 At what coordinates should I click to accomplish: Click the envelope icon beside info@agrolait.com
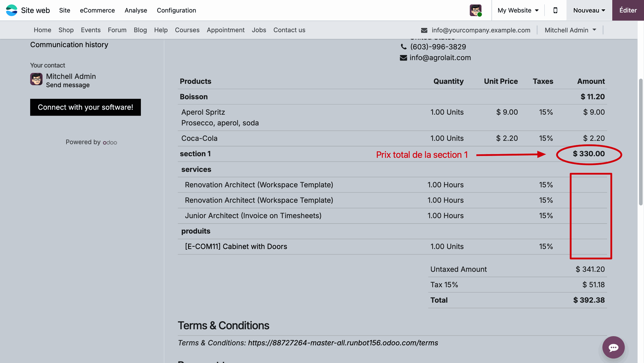[403, 58]
